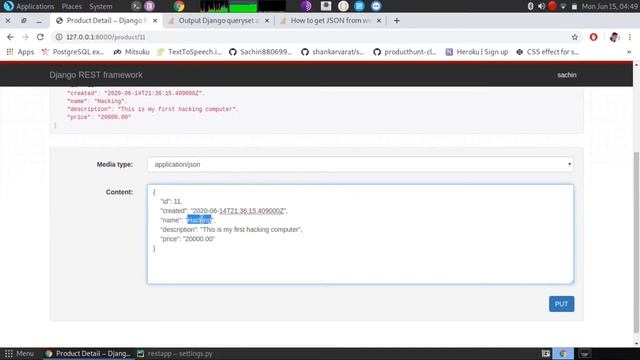Switch to restapp – settings.py taskbar window
Screen dimensions: 640x360
pyautogui.click(x=175, y=353)
